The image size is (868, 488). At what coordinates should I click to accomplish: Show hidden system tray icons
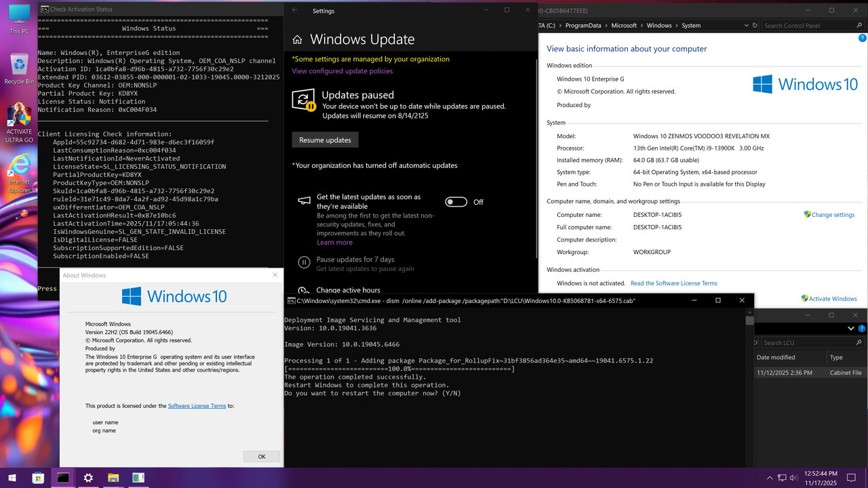point(769,478)
